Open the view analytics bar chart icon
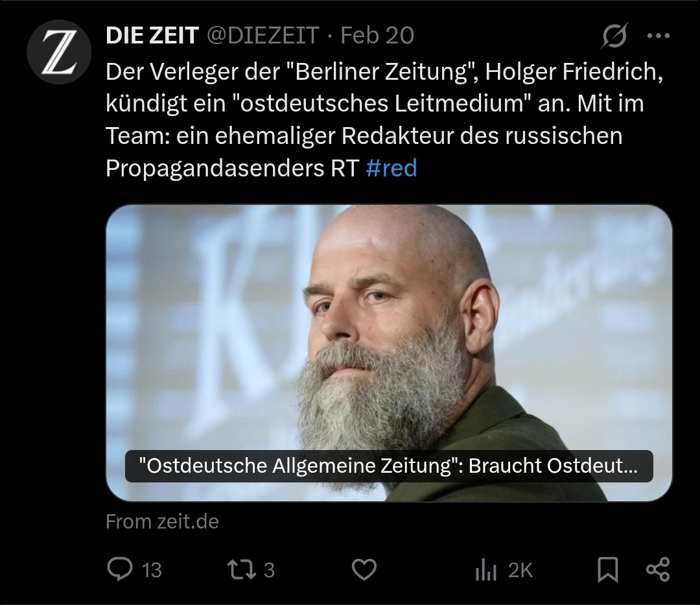This screenshot has width=700, height=605. tap(486, 569)
